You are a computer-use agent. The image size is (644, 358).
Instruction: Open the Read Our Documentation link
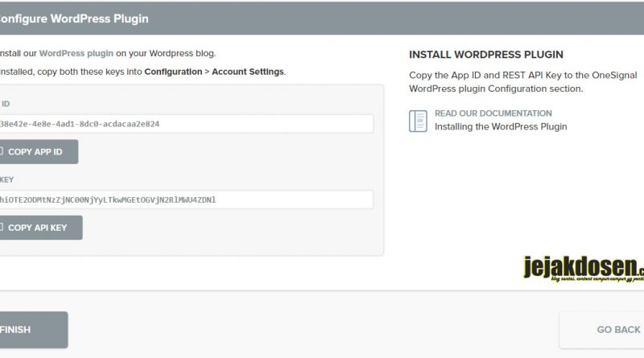point(493,113)
